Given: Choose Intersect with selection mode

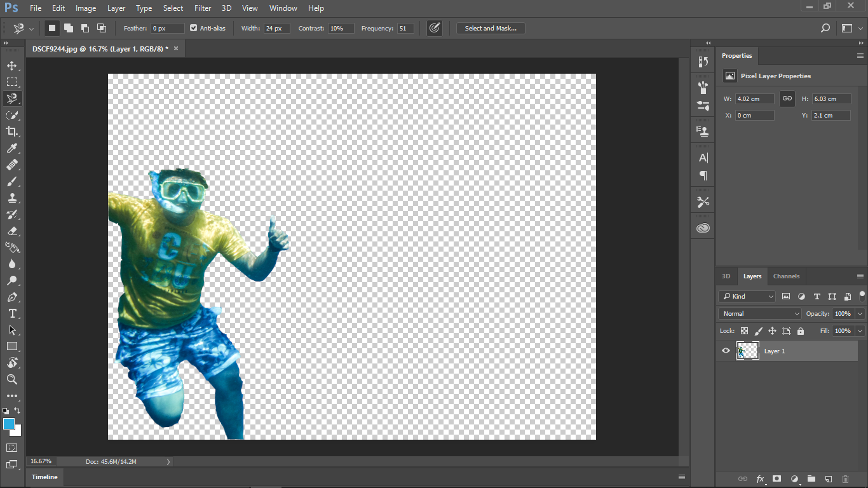Looking at the screenshot, I should pyautogui.click(x=101, y=28).
